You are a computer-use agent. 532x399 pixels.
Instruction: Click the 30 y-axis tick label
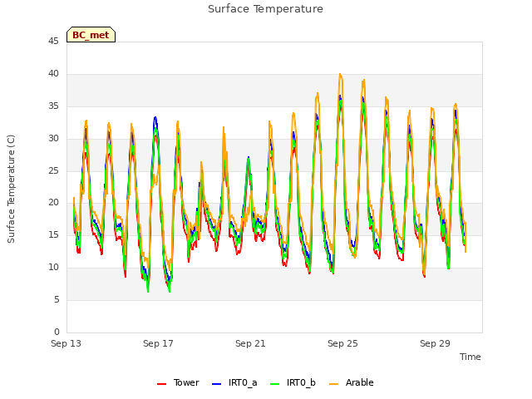53,139
